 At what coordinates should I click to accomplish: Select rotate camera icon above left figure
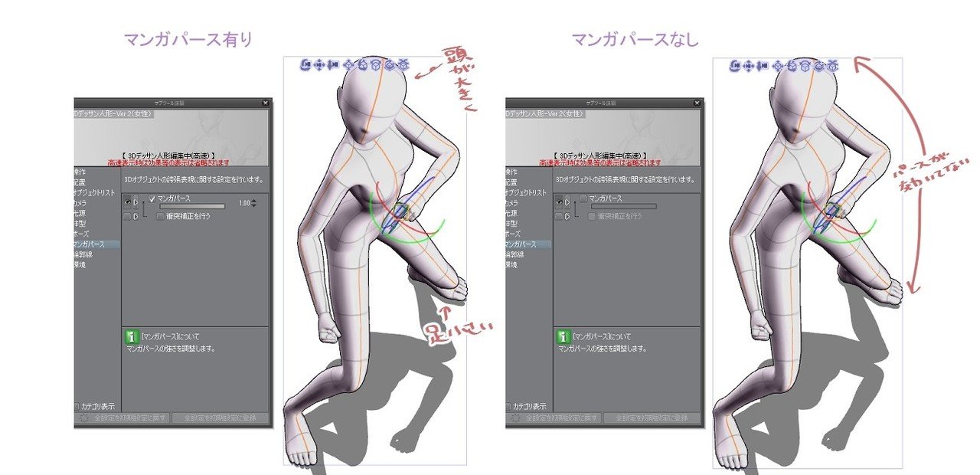pyautogui.click(x=305, y=65)
